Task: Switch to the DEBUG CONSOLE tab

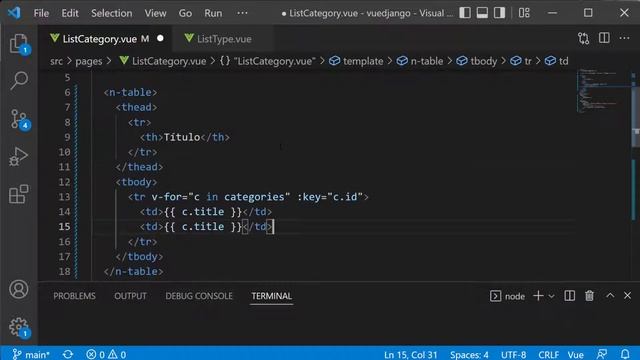Action: tap(199, 296)
